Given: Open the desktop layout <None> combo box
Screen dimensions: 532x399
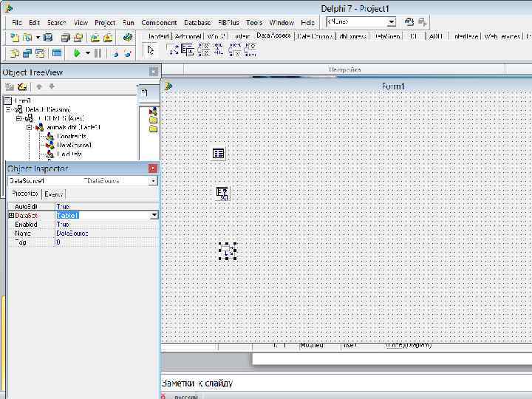Looking at the screenshot, I should [361, 22].
